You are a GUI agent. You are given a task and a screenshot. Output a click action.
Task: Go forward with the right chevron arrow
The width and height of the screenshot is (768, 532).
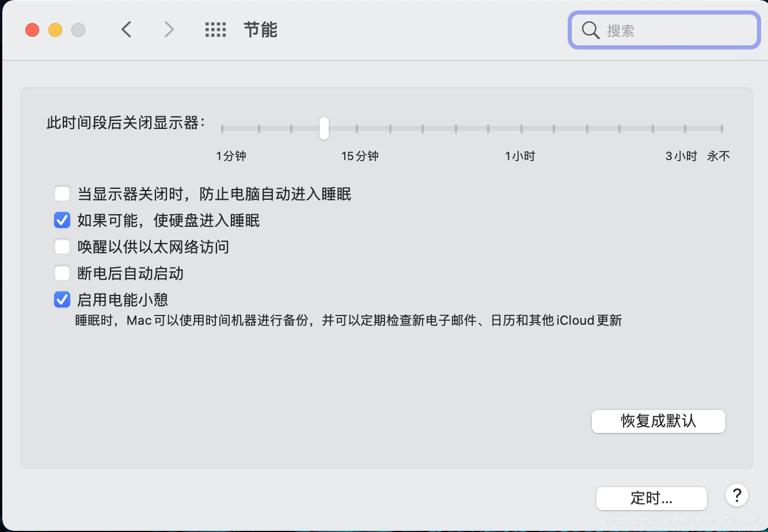pos(169,29)
